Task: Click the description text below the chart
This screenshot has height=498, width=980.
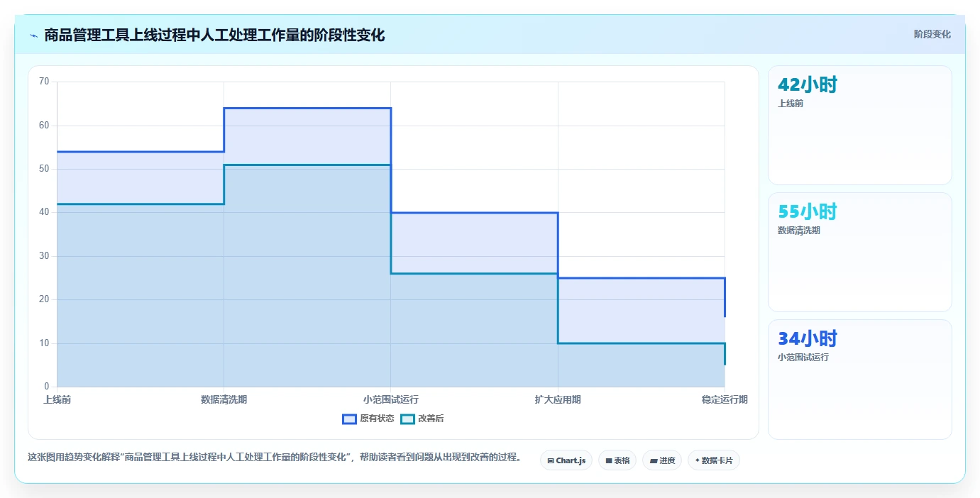Action: [x=275, y=458]
